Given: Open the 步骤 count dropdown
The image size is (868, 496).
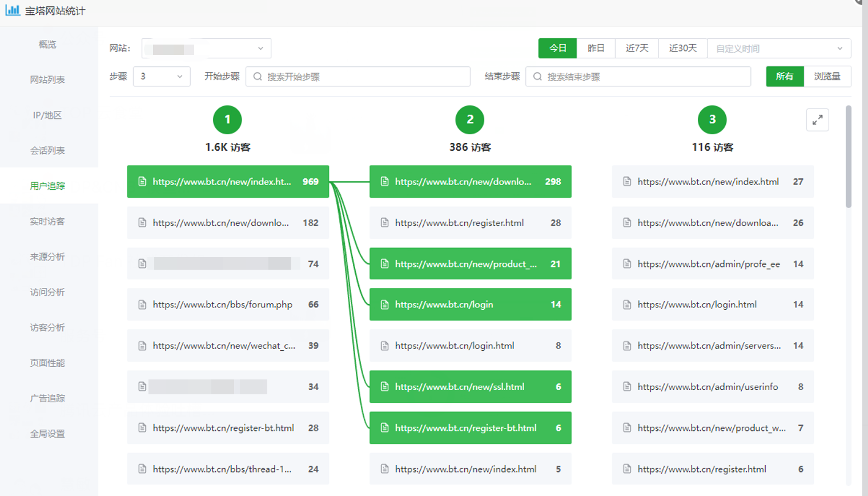Looking at the screenshot, I should click(162, 77).
